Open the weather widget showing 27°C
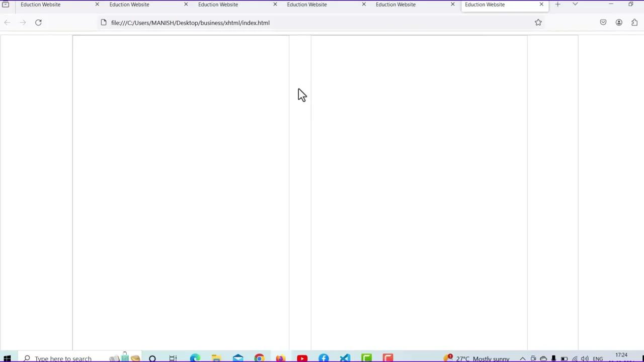This screenshot has width=644, height=362. (x=478, y=358)
